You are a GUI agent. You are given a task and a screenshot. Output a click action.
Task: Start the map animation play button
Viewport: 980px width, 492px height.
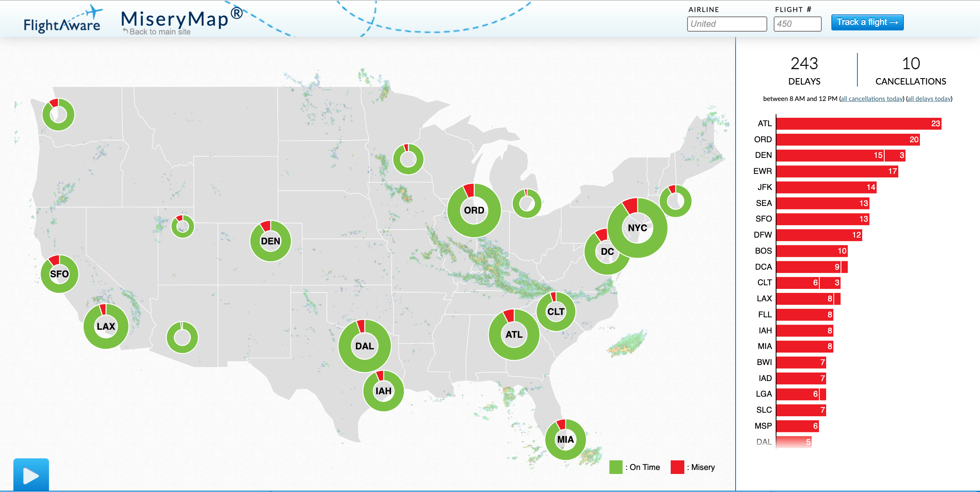[31, 475]
